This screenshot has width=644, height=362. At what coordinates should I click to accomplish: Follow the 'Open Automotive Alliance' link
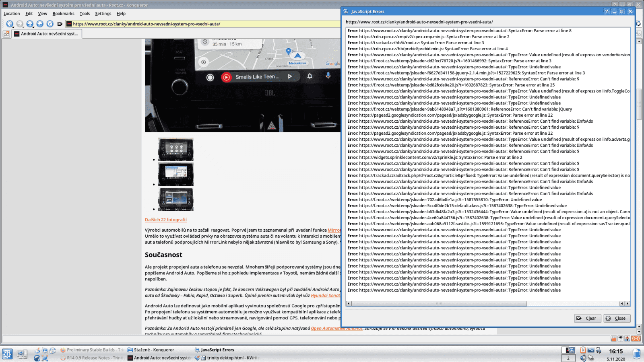[x=336, y=328]
